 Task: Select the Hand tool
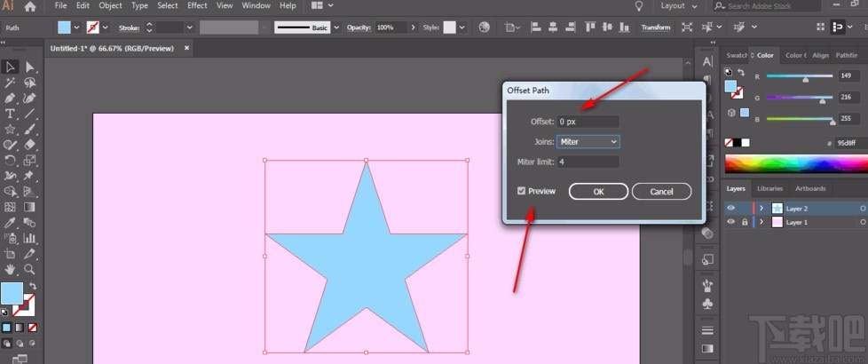[x=10, y=269]
